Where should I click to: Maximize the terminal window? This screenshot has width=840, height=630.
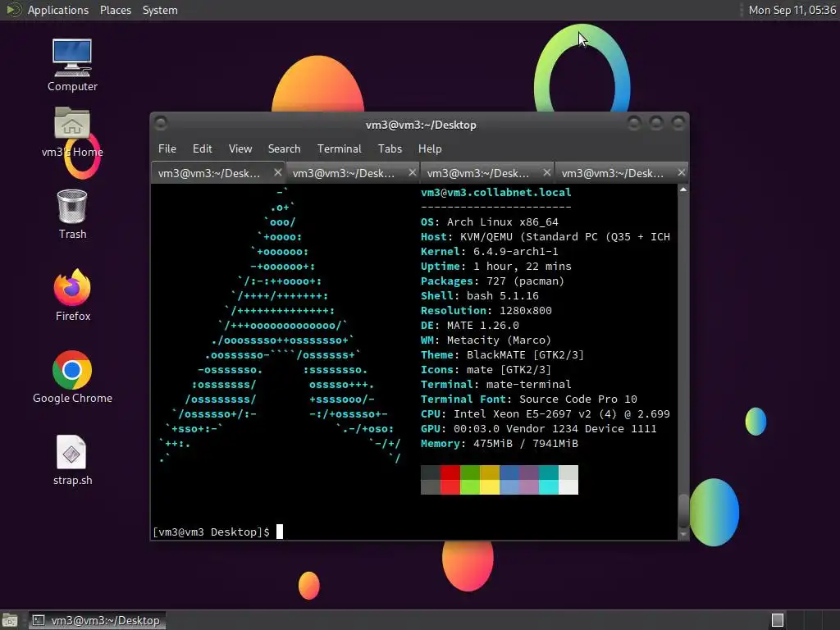click(656, 124)
